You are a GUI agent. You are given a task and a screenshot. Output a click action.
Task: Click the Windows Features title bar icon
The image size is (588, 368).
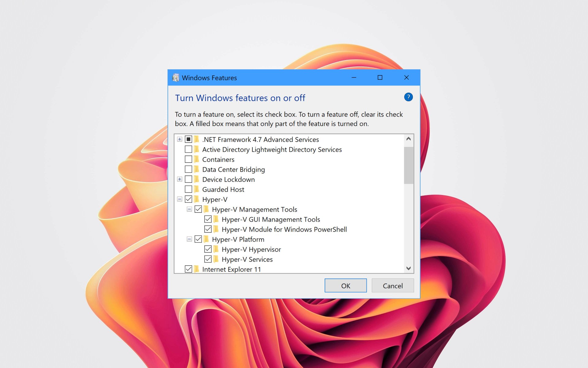(176, 78)
